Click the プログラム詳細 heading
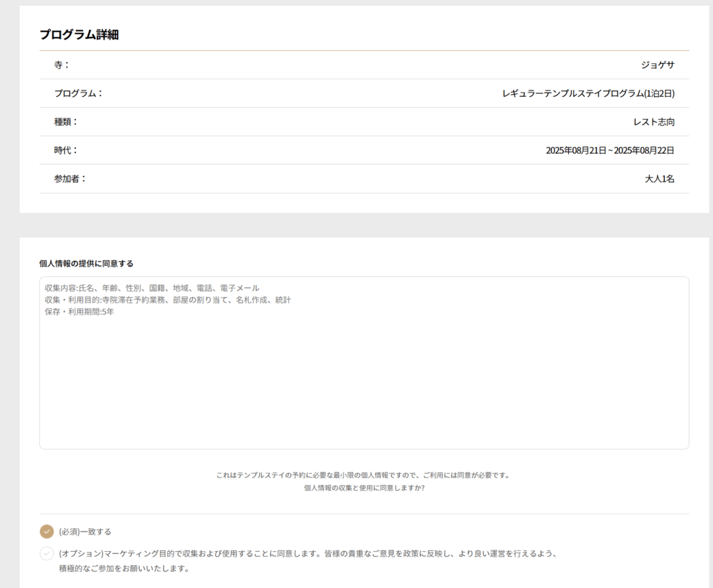The width and height of the screenshot is (713, 588). click(x=79, y=35)
